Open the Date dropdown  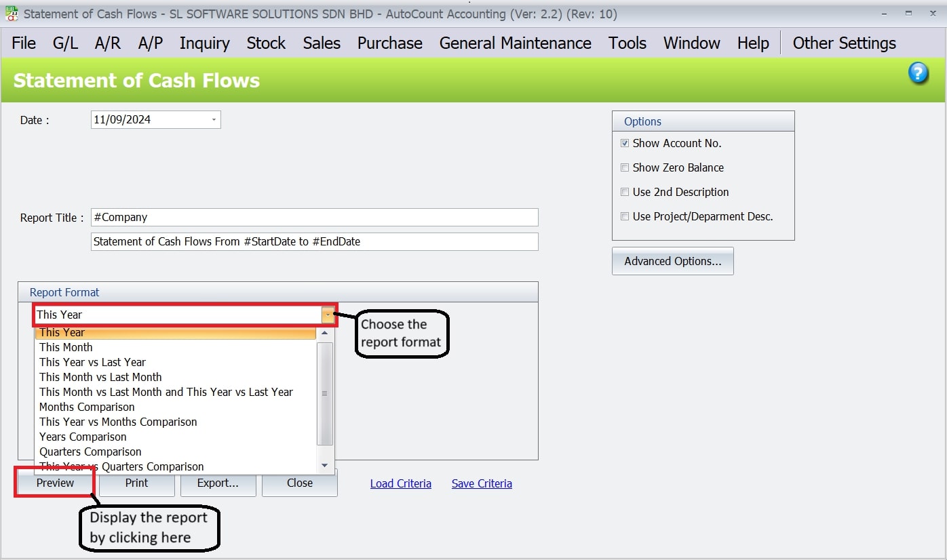coord(214,119)
